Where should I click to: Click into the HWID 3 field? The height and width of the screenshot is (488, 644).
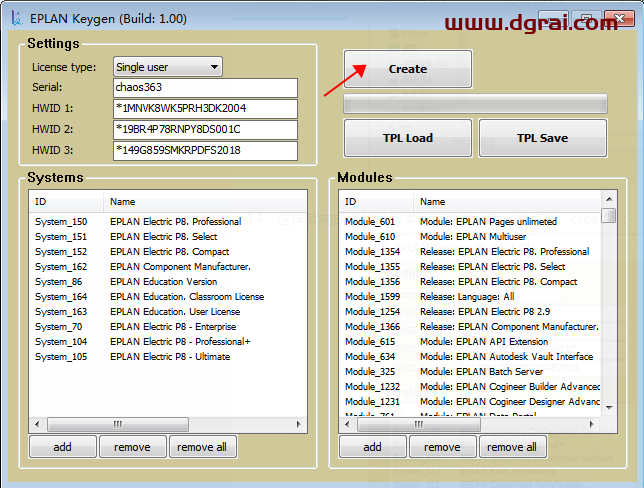click(x=204, y=151)
